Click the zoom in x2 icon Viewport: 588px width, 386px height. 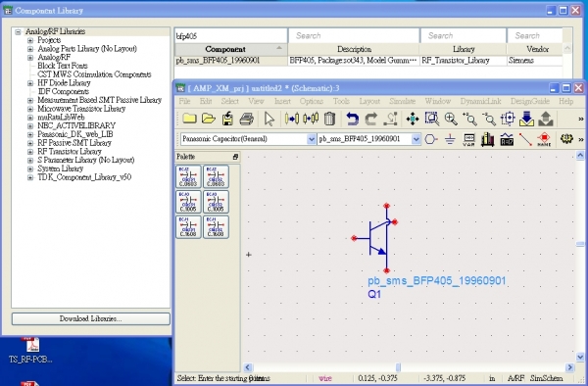click(x=469, y=119)
